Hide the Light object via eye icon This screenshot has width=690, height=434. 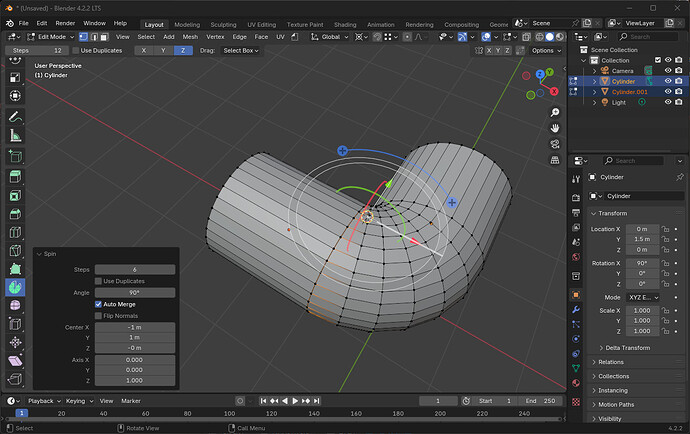(x=668, y=102)
